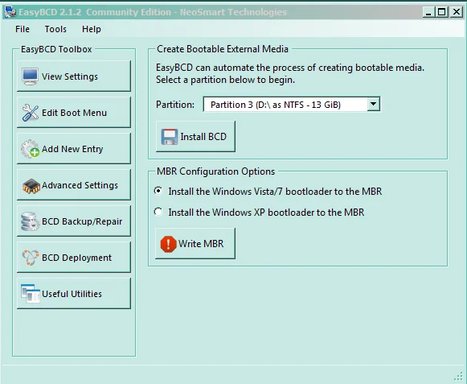Click the red warning icon on Write MBR

168,244
